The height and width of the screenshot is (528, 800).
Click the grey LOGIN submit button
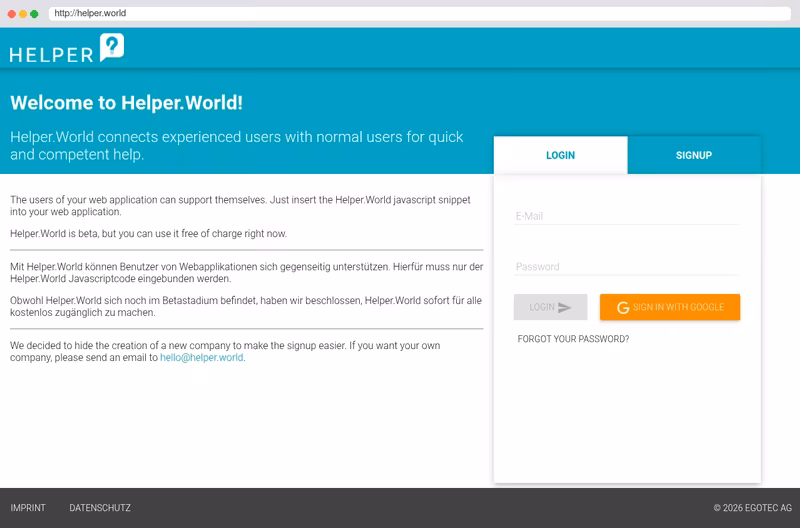(x=550, y=307)
